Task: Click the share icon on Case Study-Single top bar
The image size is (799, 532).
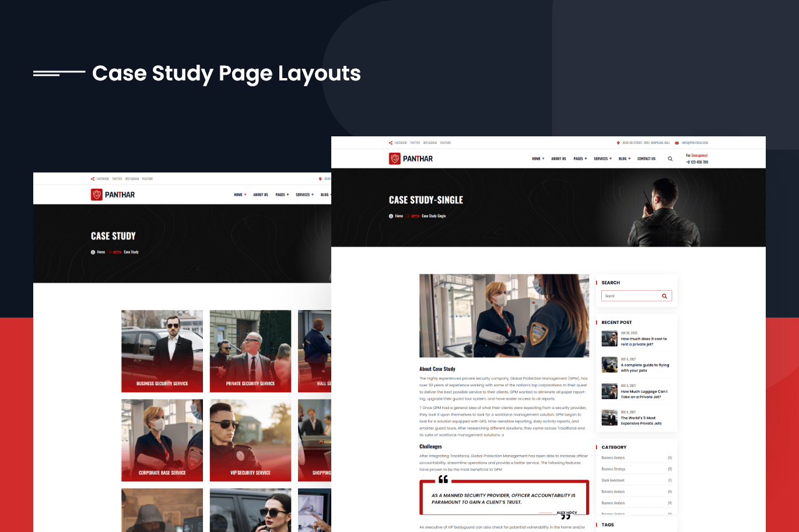Action: tap(391, 143)
